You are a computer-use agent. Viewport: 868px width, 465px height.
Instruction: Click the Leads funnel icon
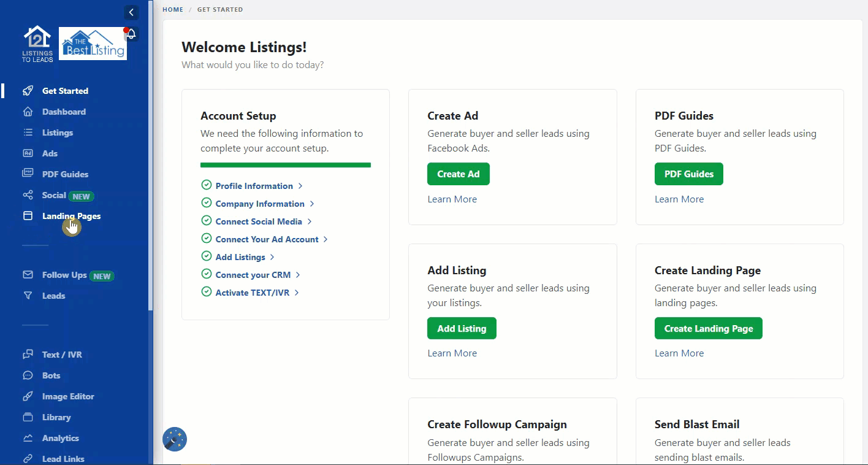[28, 296]
